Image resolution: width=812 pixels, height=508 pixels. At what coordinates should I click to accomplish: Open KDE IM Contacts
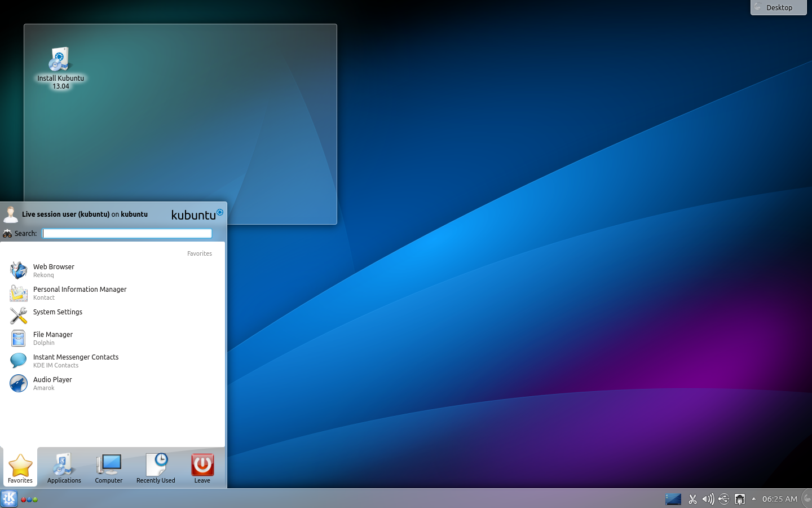point(76,361)
